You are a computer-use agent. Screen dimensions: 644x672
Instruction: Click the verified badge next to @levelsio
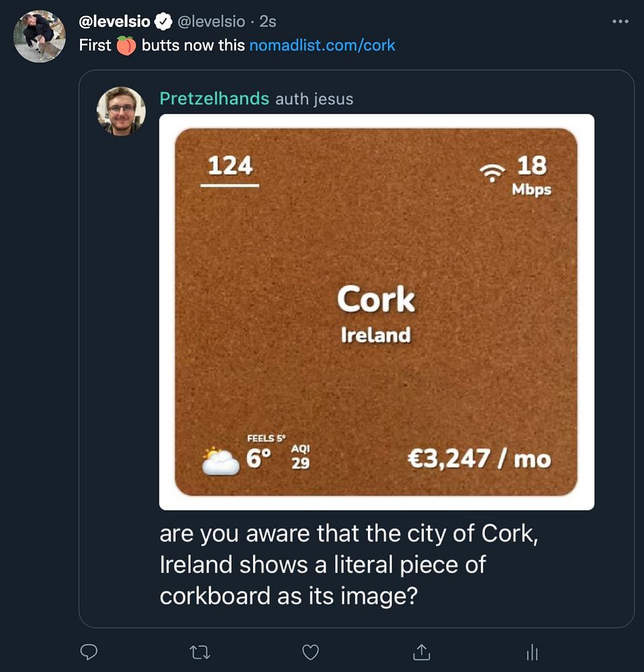coord(163,22)
